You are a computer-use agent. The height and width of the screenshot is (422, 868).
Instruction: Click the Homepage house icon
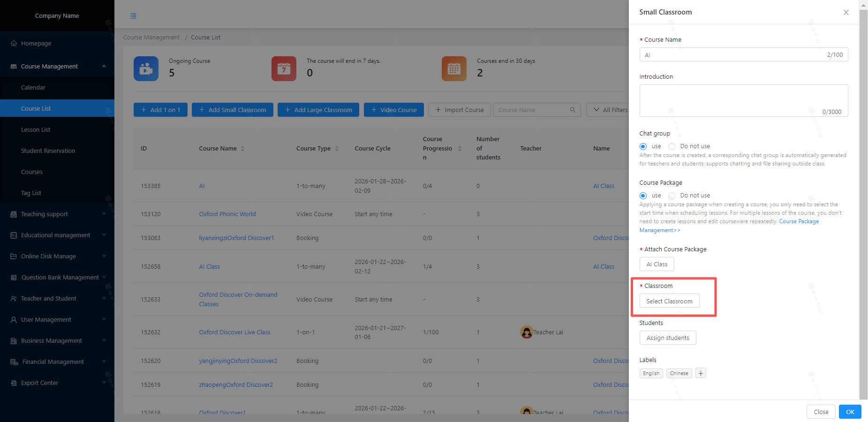pos(14,43)
